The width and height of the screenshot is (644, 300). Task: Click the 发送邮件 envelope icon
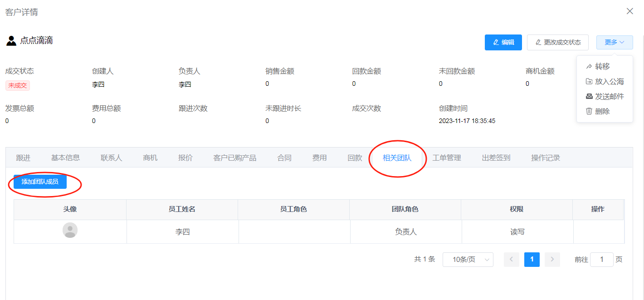(x=589, y=96)
